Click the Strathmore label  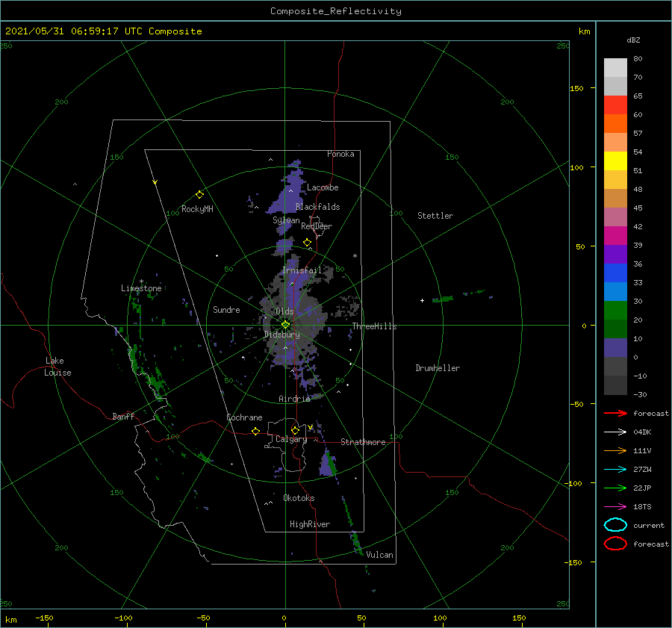pyautogui.click(x=363, y=442)
